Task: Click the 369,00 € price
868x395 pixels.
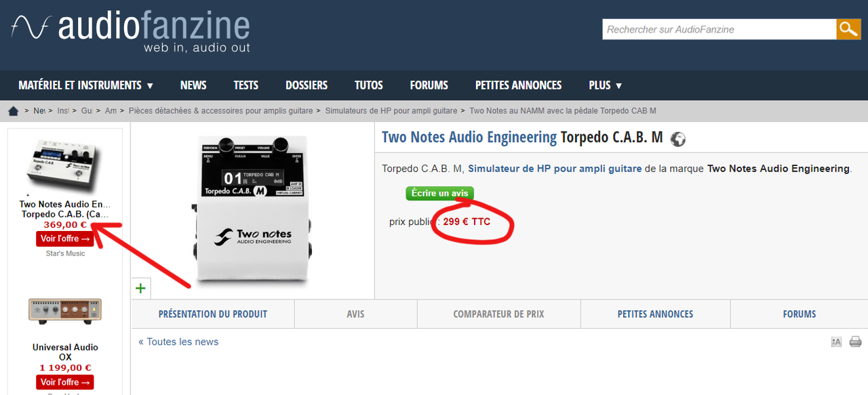Action: tap(65, 225)
